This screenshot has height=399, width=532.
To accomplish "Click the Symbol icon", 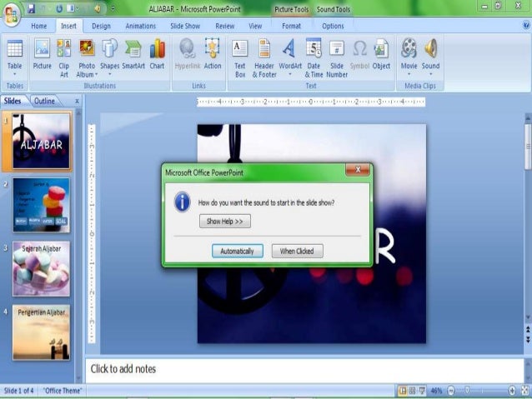I will pos(359,48).
